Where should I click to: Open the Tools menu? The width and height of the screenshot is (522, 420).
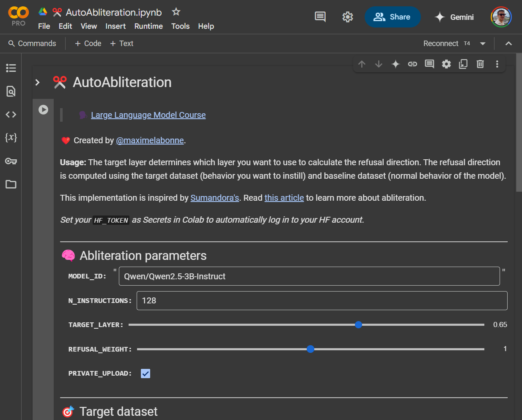click(x=180, y=26)
